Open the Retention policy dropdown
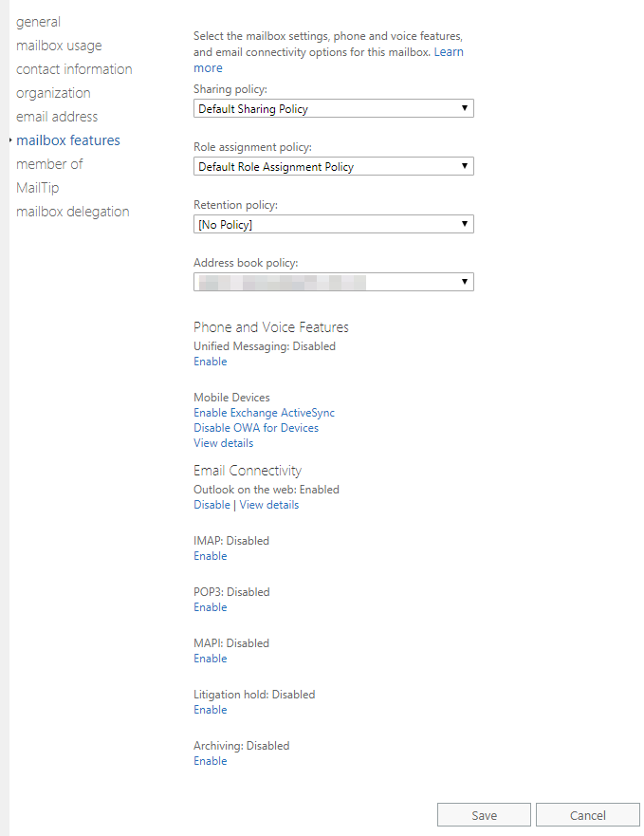This screenshot has width=644, height=836. tap(333, 225)
